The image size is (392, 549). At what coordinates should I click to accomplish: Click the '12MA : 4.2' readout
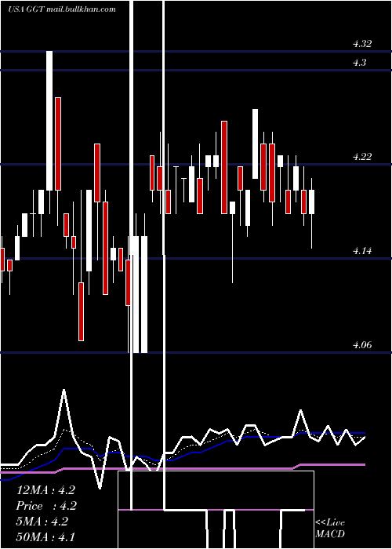pyautogui.click(x=45, y=490)
